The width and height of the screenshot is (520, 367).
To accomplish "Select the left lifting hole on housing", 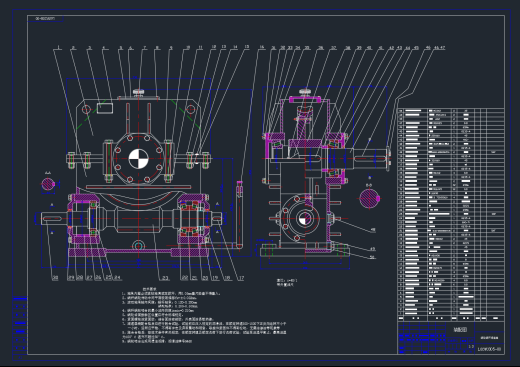I will click(86, 109).
